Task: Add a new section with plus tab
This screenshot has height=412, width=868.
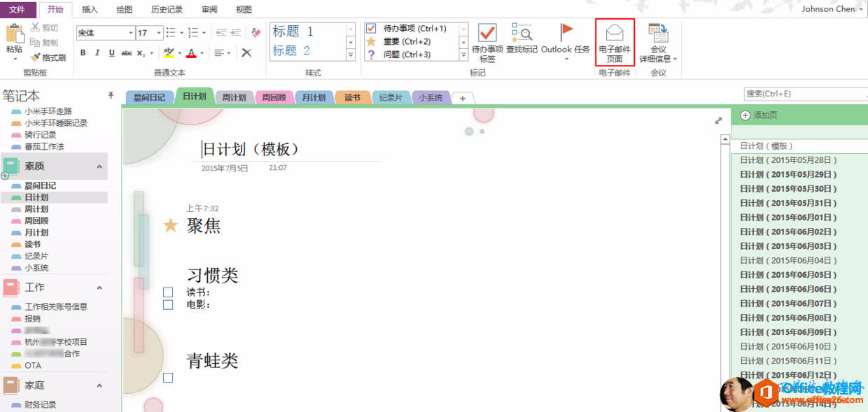Action: click(x=463, y=98)
